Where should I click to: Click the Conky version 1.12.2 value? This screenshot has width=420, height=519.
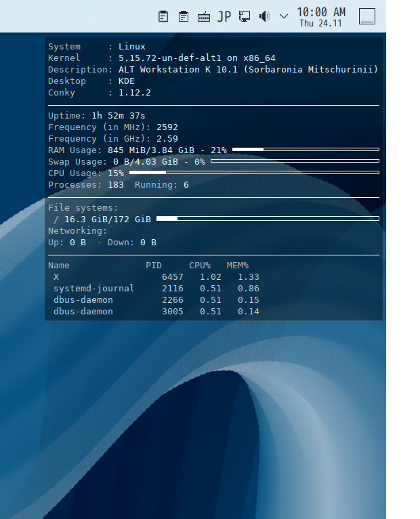pos(135,93)
